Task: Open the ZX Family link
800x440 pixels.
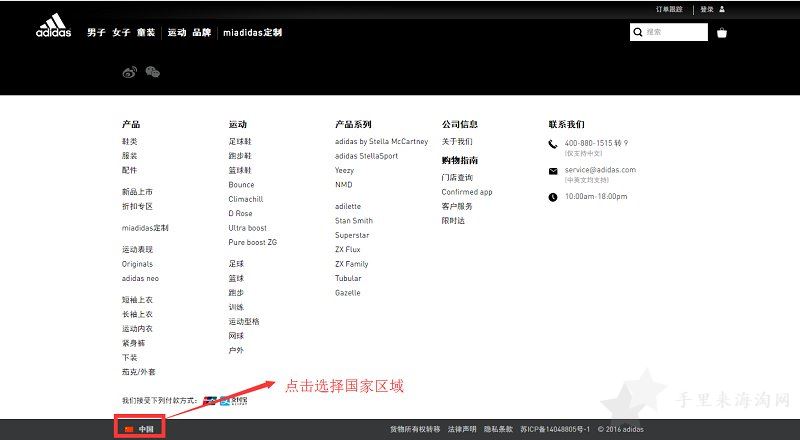Action: point(352,264)
